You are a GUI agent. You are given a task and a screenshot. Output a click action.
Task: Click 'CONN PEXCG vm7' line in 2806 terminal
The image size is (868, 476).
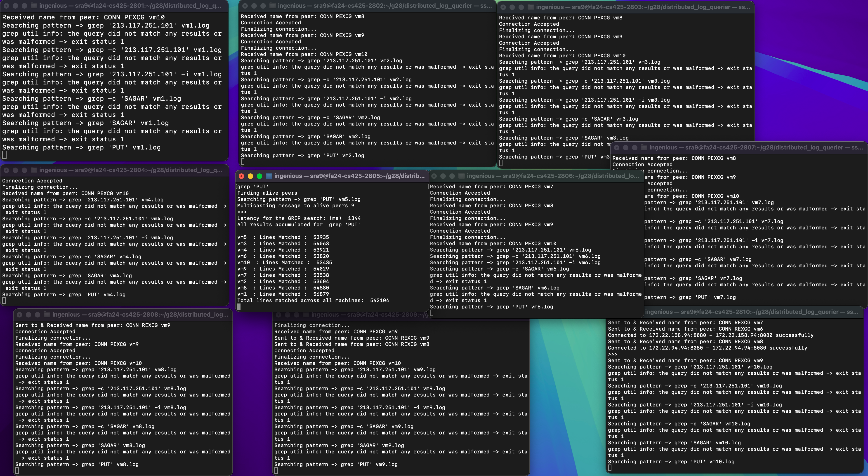pos(492,187)
